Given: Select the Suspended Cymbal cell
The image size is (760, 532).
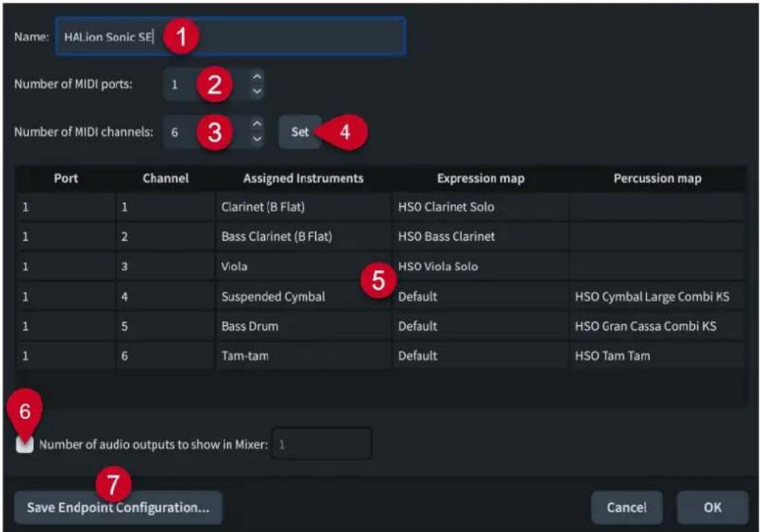Looking at the screenshot, I should (x=303, y=296).
